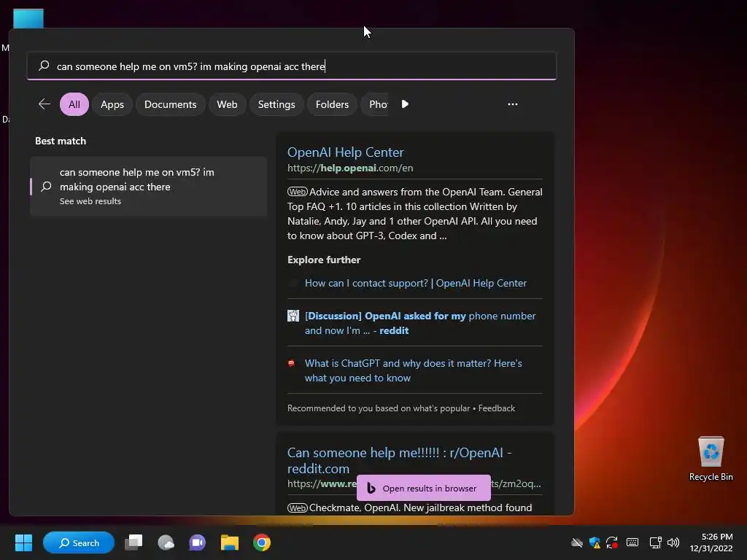Image resolution: width=747 pixels, height=560 pixels.
Task: Launch the Chat app from taskbar
Action: coord(197,542)
